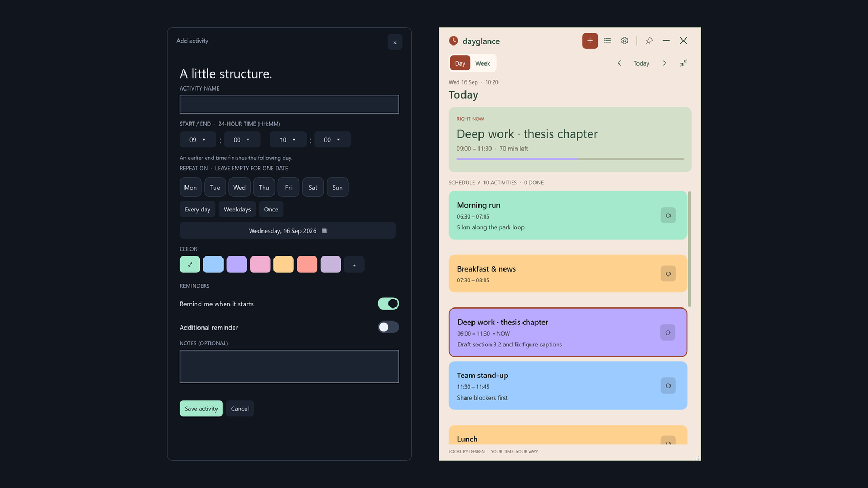
Task: Select the Every day repeat preset
Action: (197, 209)
